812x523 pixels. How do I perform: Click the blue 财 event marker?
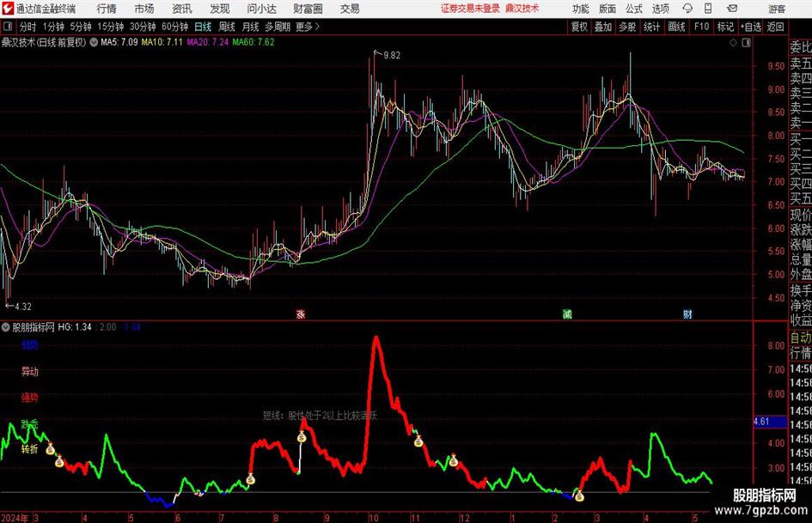click(x=687, y=314)
